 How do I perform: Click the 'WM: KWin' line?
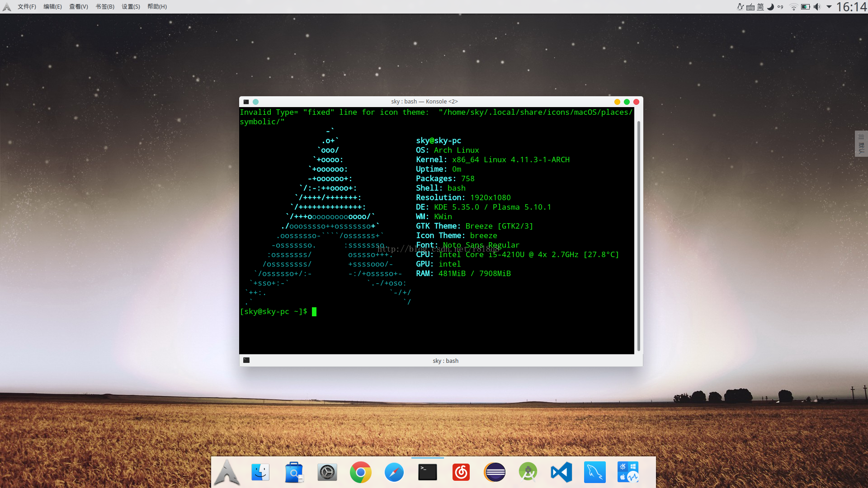click(434, 217)
